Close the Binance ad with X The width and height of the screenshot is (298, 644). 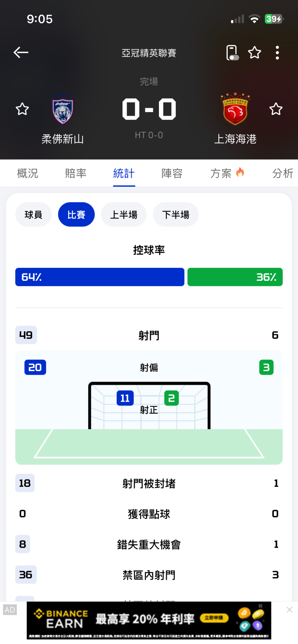289,610
